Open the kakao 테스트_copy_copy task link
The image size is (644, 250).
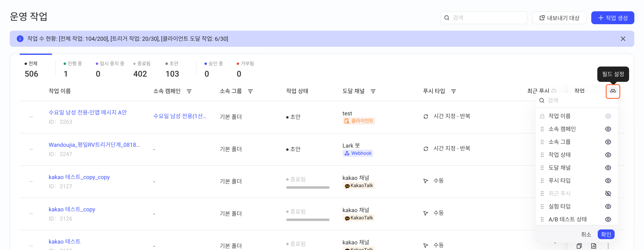click(x=79, y=177)
